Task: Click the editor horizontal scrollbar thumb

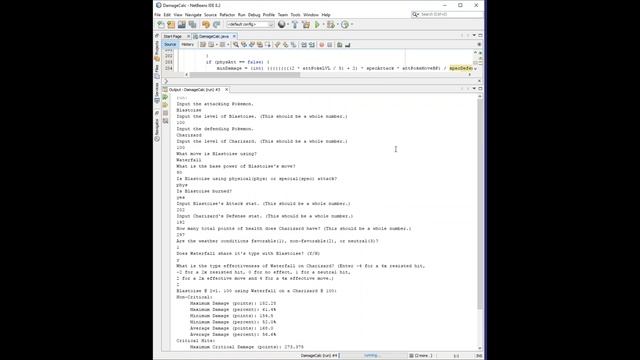Action: [245, 75]
